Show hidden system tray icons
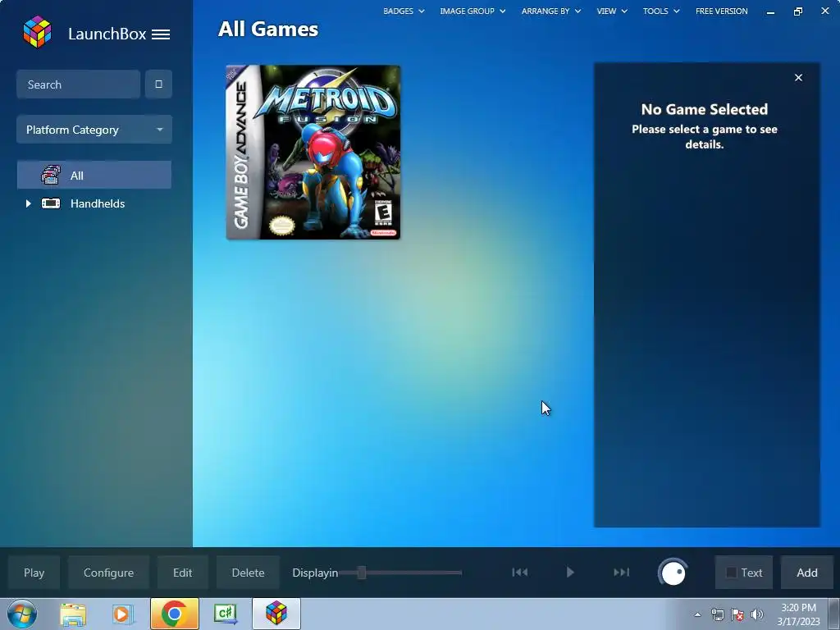The width and height of the screenshot is (840, 630). tap(697, 614)
